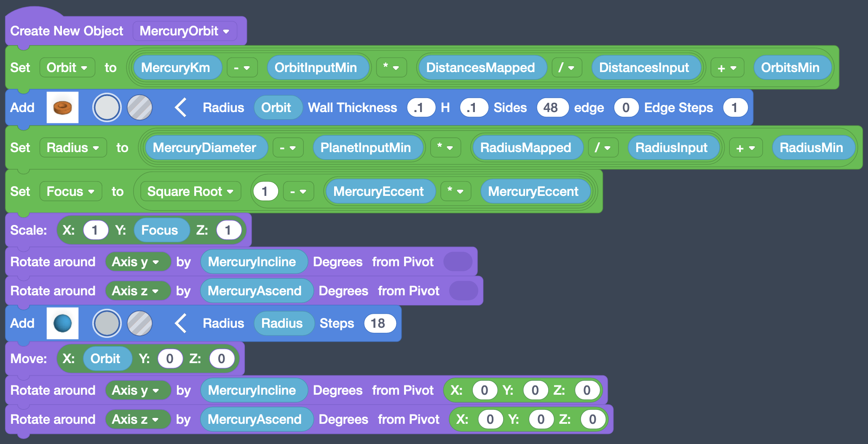868x444 pixels.
Task: Click the collapse chevron in the torus Add block
Action: [x=181, y=107]
